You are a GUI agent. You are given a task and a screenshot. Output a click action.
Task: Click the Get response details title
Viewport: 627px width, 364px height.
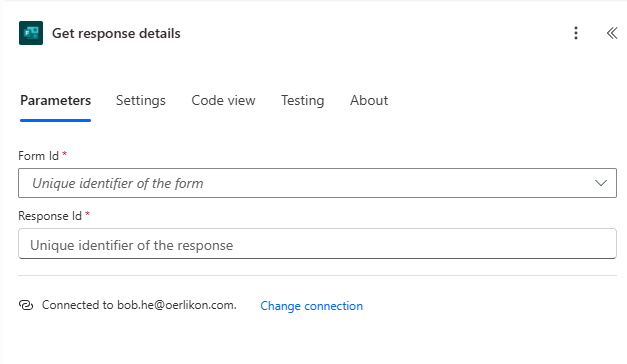(116, 33)
